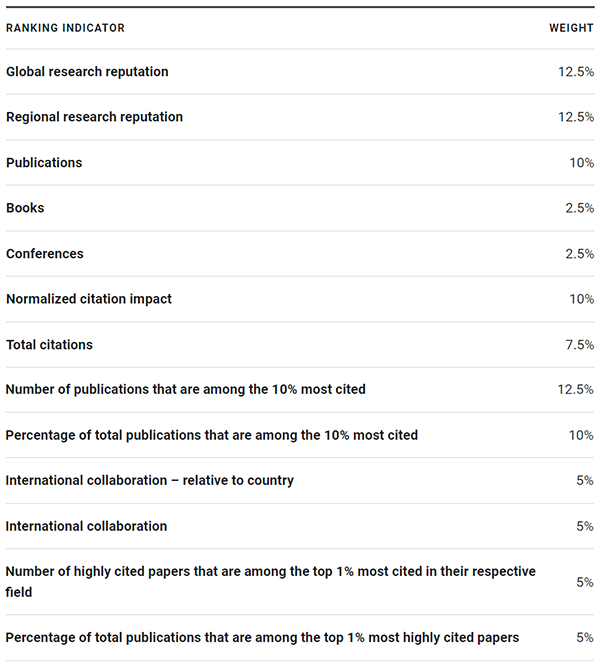The height and width of the screenshot is (667, 600).
Task: Click the 12.5% weight for Global research reputation
Action: 576,72
